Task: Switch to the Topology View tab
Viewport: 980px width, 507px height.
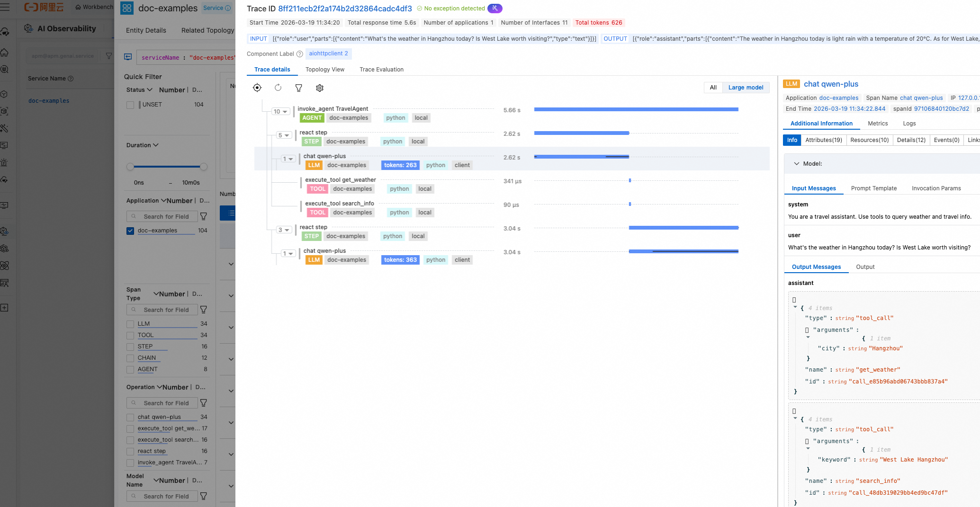Action: [325, 70]
